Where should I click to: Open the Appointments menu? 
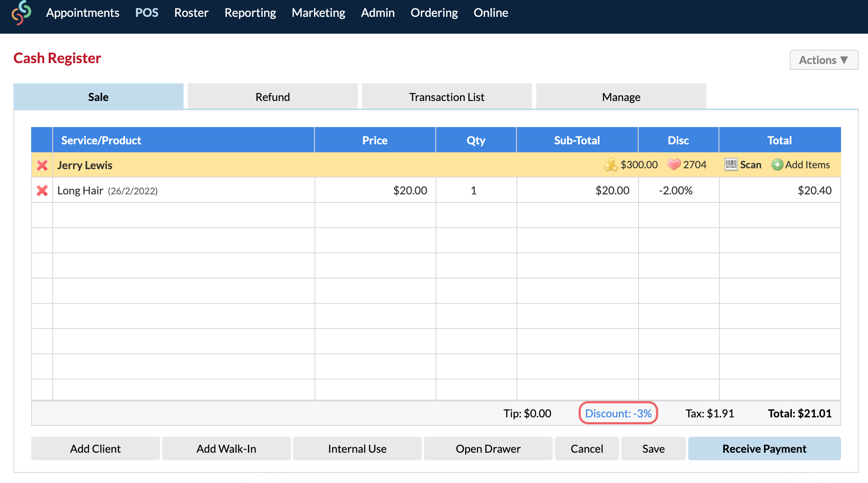83,13
